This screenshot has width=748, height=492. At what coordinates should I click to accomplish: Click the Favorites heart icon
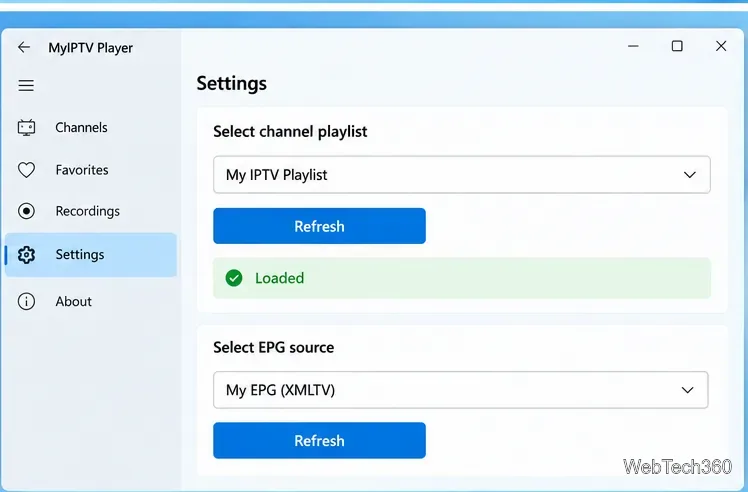pyautogui.click(x=26, y=170)
